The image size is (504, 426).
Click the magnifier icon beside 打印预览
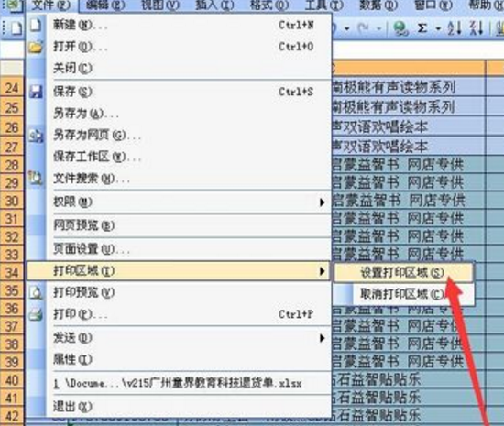[x=36, y=292]
